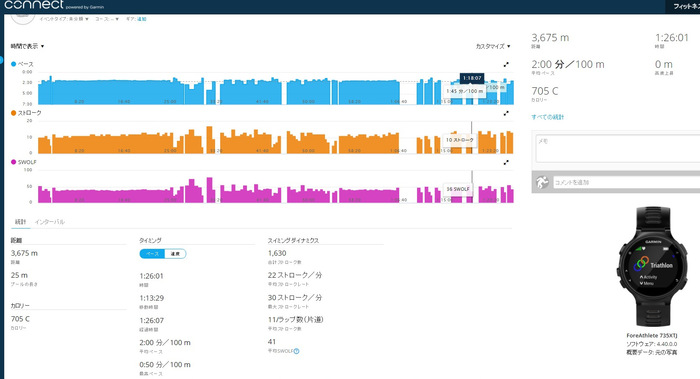700x379 pixels.
Task: Click the 705 C calories summary at right
Action: [545, 91]
